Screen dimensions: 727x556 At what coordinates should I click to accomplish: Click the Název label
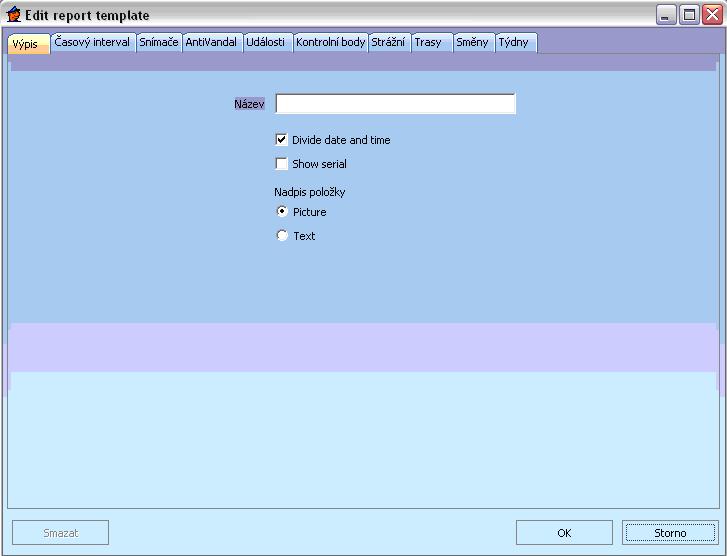(249, 104)
